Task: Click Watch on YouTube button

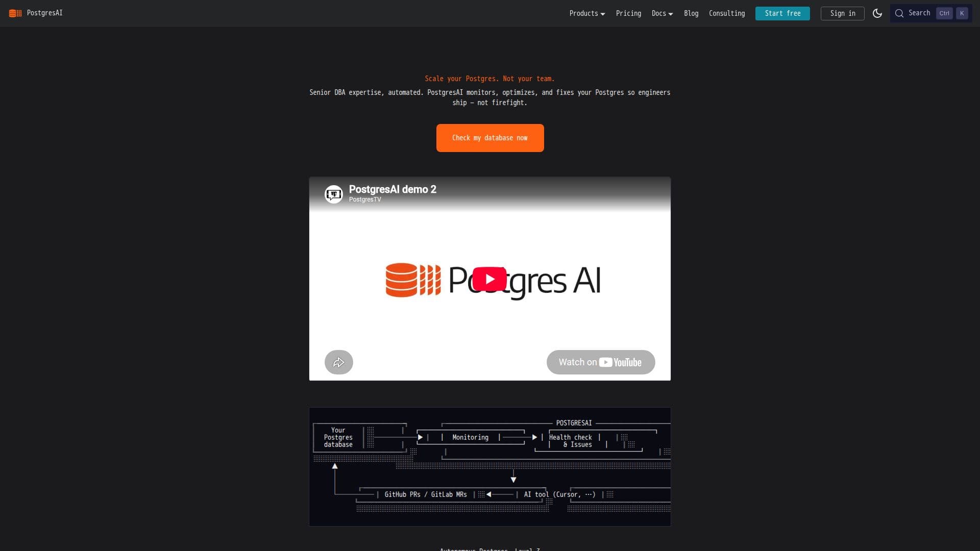Action: (x=601, y=362)
